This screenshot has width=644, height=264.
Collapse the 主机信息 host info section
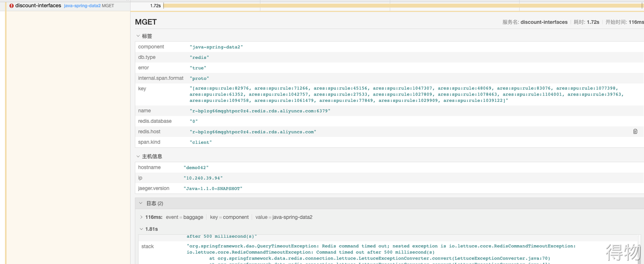click(x=138, y=156)
